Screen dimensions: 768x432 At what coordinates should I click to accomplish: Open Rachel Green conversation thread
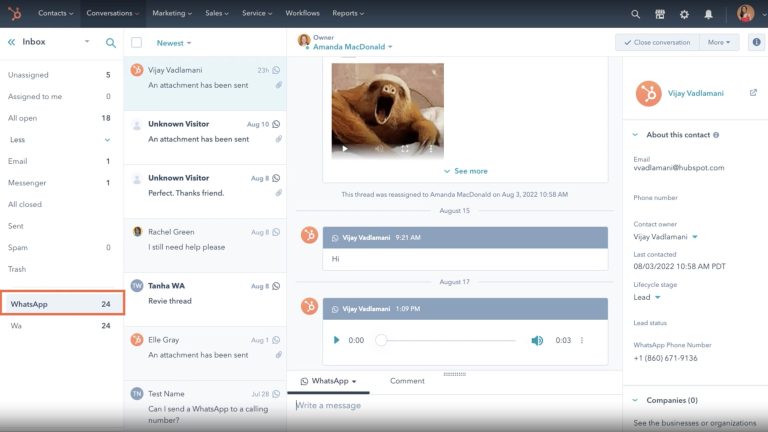(205, 245)
